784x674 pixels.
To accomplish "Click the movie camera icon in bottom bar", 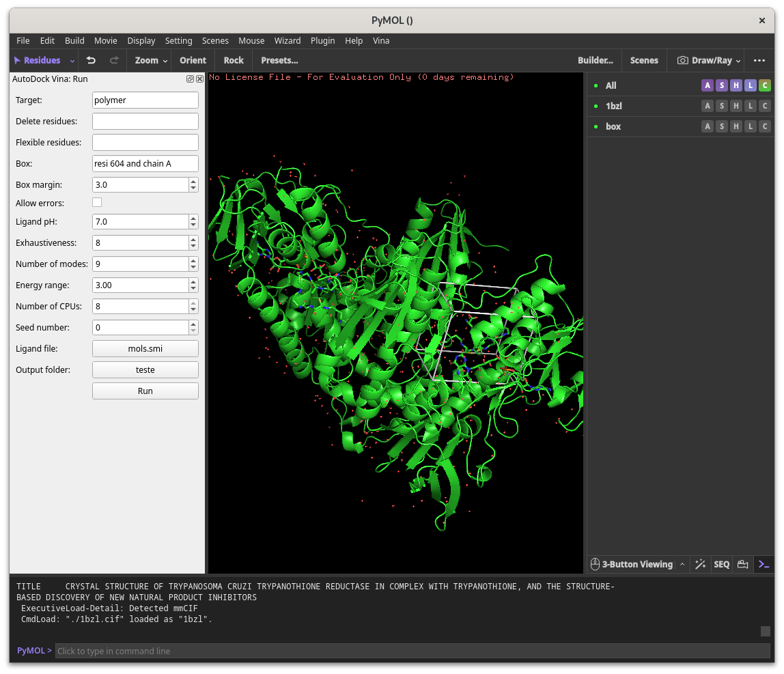I will (742, 564).
